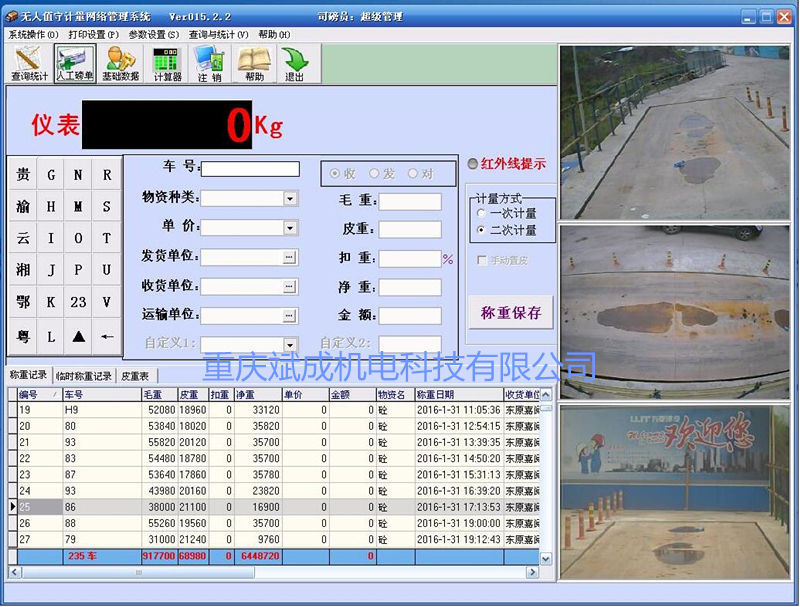Select the 人工磅单 toolbar icon
The width and height of the screenshot is (800, 607).
click(75, 64)
